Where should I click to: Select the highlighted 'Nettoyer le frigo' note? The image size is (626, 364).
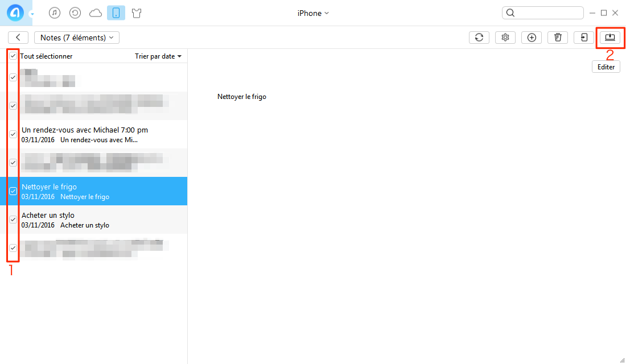coord(93,191)
